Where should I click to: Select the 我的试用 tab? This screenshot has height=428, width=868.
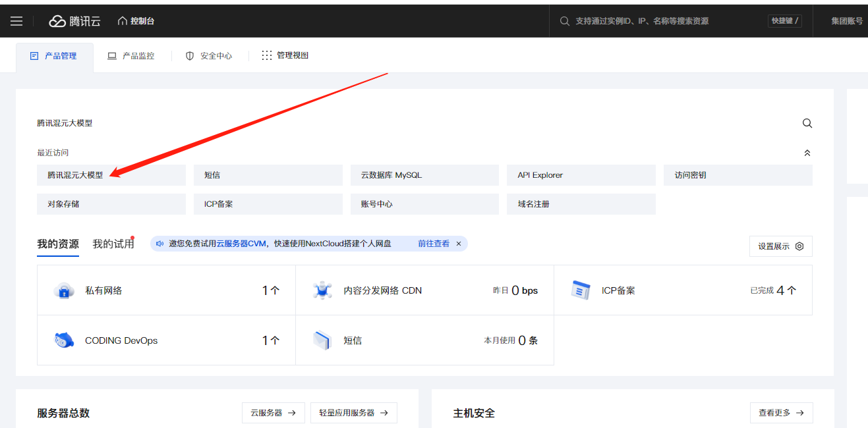[113, 244]
